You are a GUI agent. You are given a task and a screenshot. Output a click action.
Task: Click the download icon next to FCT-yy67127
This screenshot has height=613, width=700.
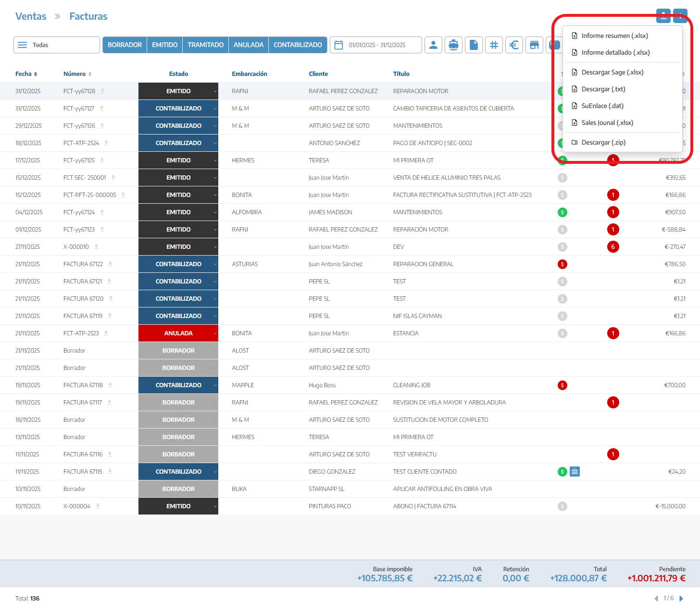click(x=101, y=108)
